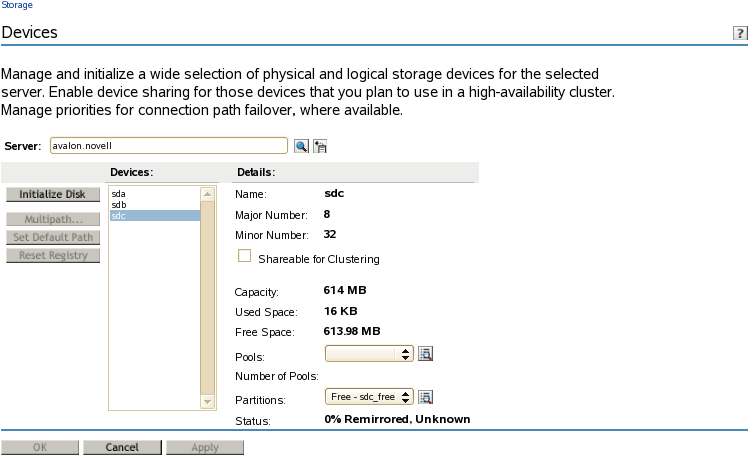The height and width of the screenshot is (457, 749).
Task: Click the server search magnifier icon
Action: (301, 146)
